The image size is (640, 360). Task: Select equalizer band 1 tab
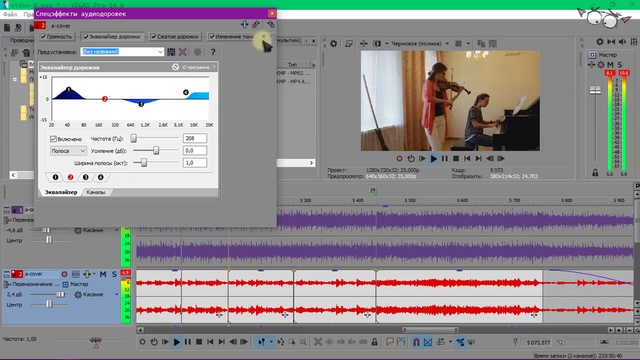click(55, 177)
